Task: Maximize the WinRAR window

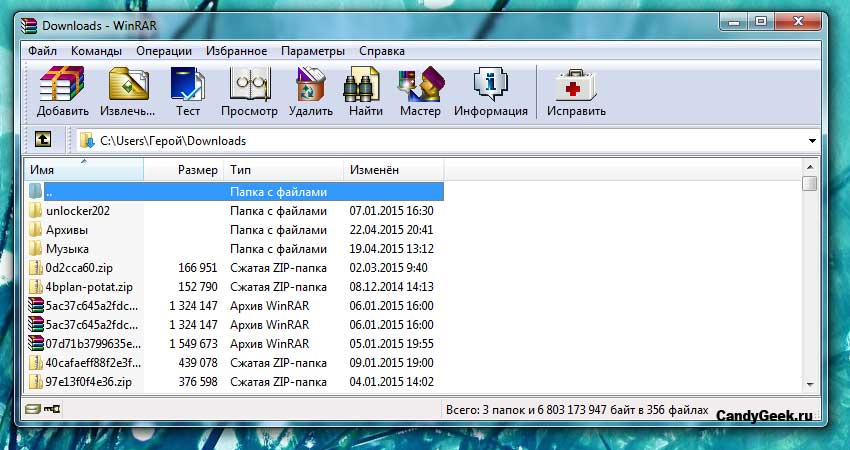Action: tap(761, 22)
